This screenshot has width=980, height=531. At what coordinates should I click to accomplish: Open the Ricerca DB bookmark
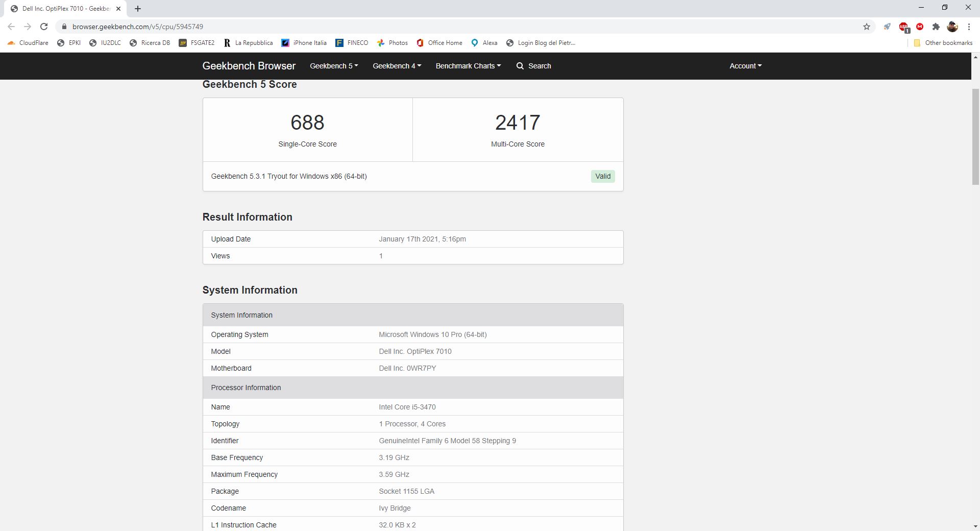tap(150, 43)
